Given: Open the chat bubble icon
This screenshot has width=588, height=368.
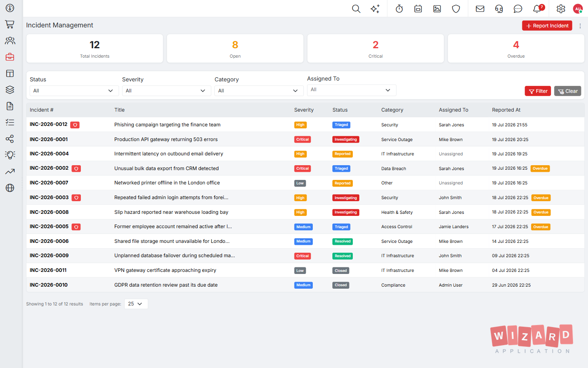Looking at the screenshot, I should [518, 9].
